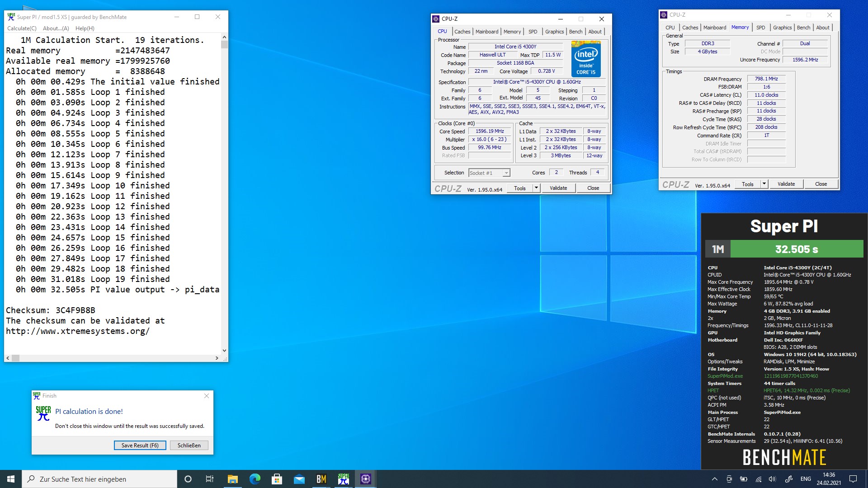Open the Mail app in taskbar
This screenshot has width=868, height=488.
tap(299, 479)
